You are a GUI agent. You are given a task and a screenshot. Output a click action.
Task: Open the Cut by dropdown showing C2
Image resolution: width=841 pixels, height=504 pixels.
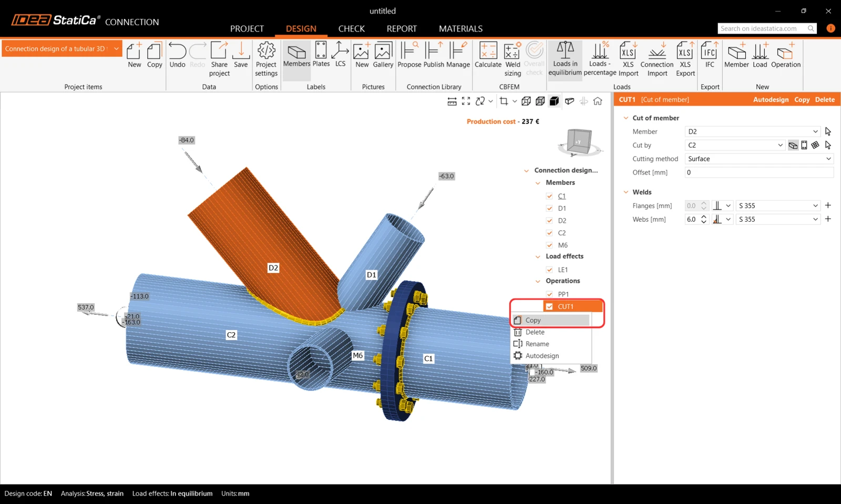pyautogui.click(x=735, y=145)
